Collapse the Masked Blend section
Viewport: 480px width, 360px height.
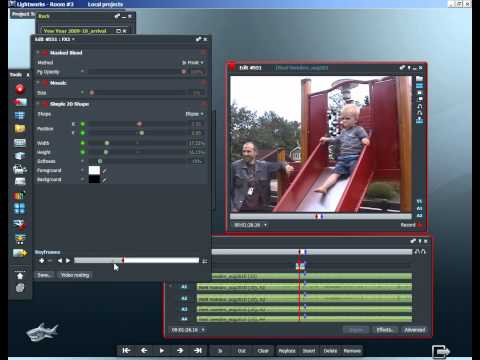click(38, 53)
